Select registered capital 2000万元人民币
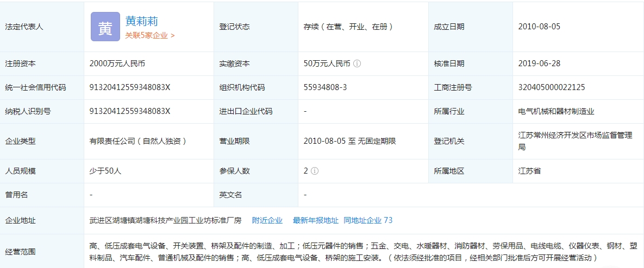This screenshot has height=268, width=644. point(117,63)
